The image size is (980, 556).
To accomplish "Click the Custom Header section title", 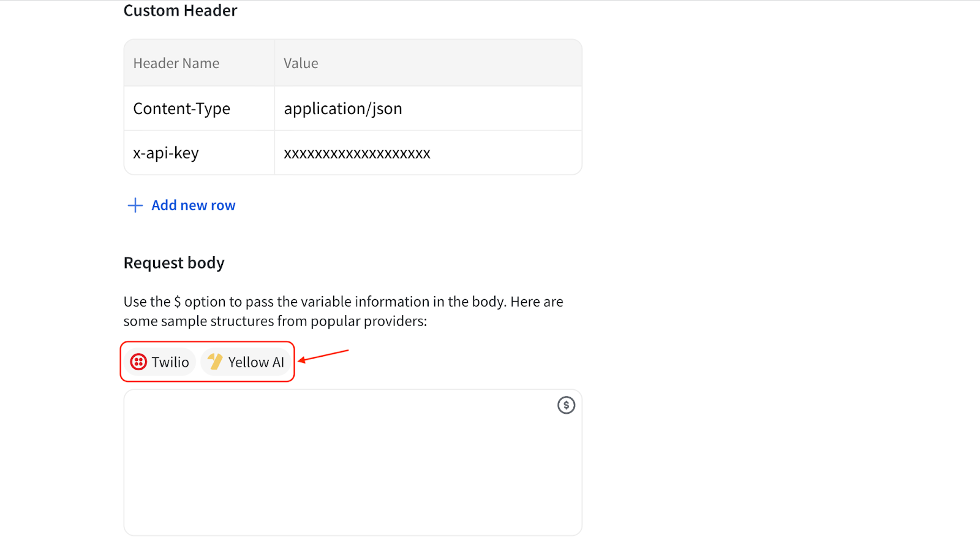I will pyautogui.click(x=180, y=10).
